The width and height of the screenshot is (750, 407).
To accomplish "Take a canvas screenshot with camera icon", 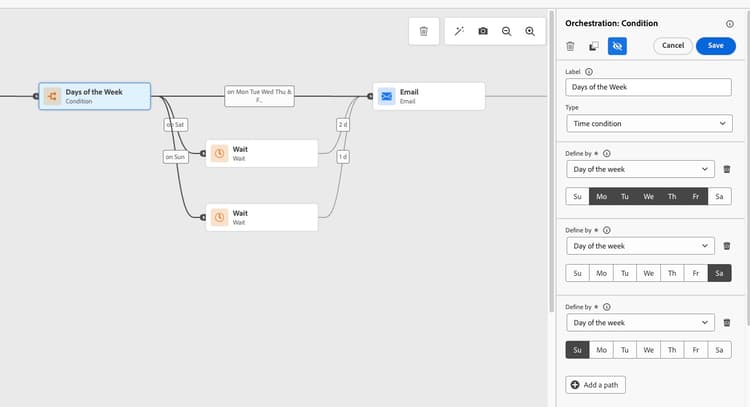I will pyautogui.click(x=483, y=31).
